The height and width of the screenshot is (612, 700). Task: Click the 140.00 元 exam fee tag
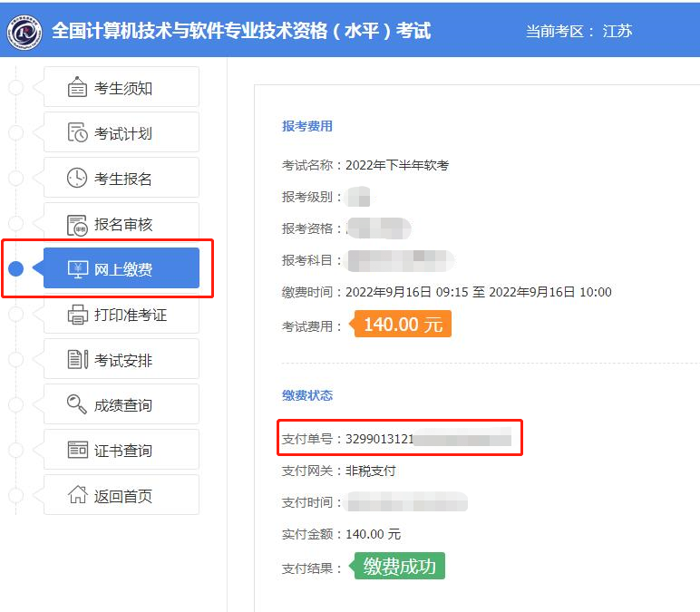[403, 325]
